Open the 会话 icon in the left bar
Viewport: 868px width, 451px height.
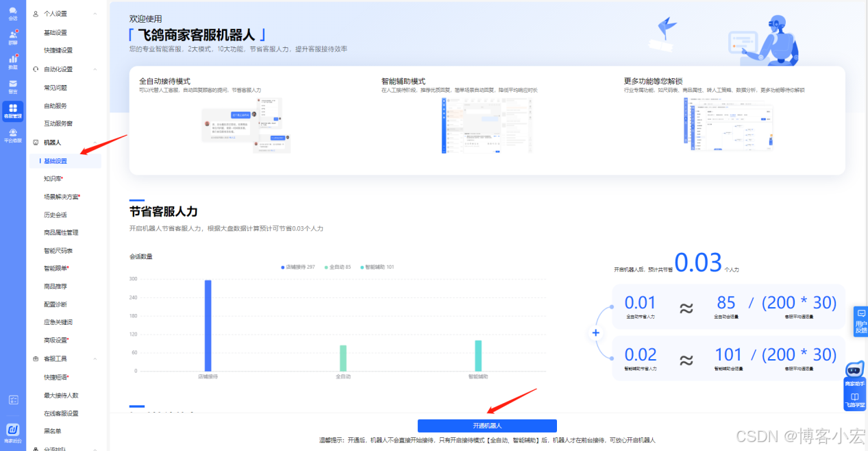pyautogui.click(x=13, y=13)
